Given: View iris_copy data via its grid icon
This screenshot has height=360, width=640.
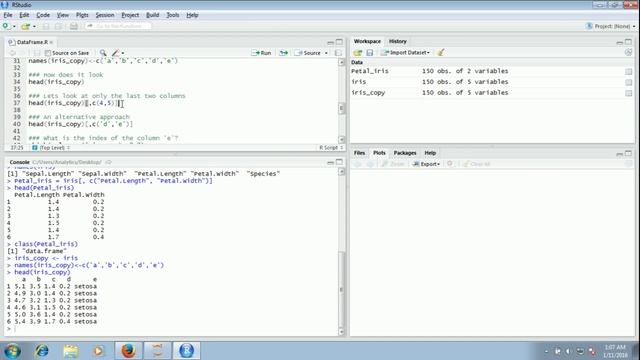Looking at the screenshot, I should (629, 93).
